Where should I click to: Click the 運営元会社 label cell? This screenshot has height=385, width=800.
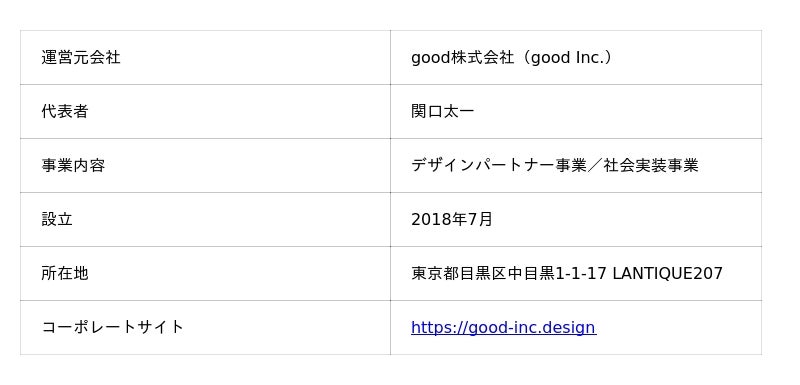click(205, 58)
